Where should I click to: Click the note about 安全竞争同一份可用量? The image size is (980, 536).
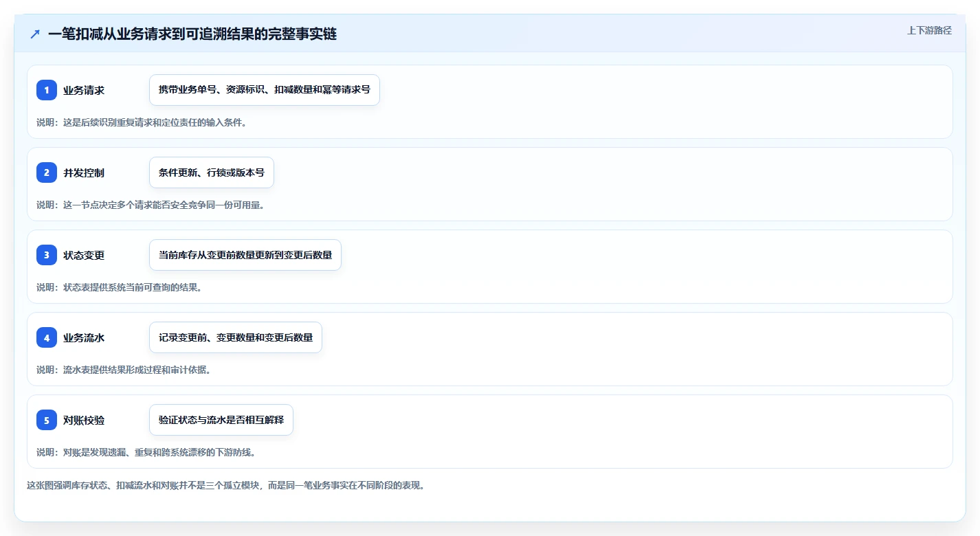(x=151, y=205)
